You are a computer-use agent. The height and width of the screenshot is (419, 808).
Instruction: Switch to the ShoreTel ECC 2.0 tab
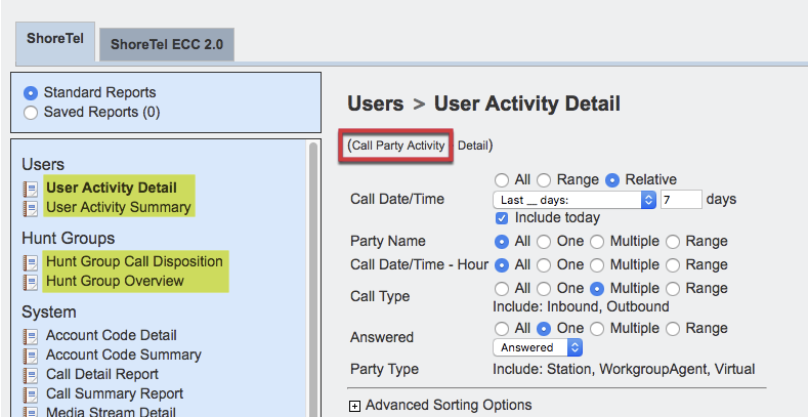(166, 45)
